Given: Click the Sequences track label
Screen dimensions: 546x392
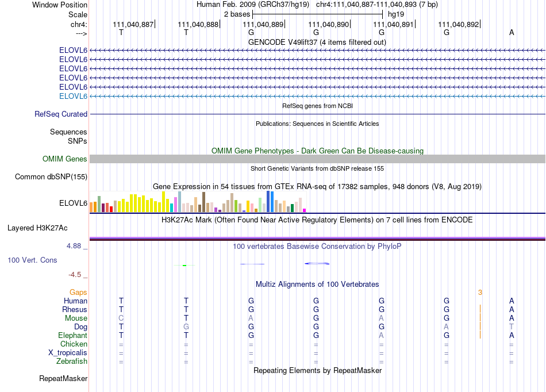Looking at the screenshot, I should (68, 132).
